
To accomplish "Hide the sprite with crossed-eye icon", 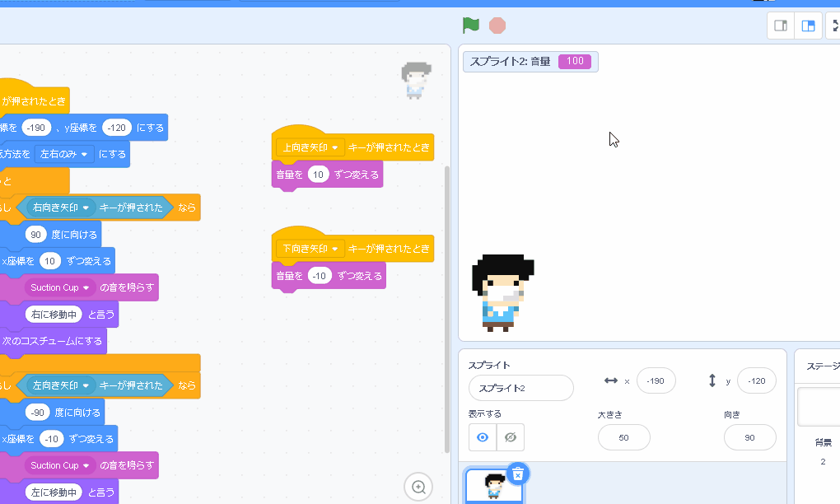I will [511, 437].
